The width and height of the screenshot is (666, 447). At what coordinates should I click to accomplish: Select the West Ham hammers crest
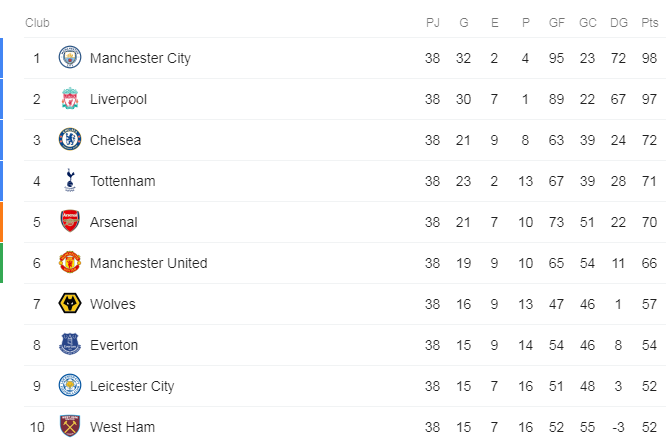pyautogui.click(x=70, y=426)
